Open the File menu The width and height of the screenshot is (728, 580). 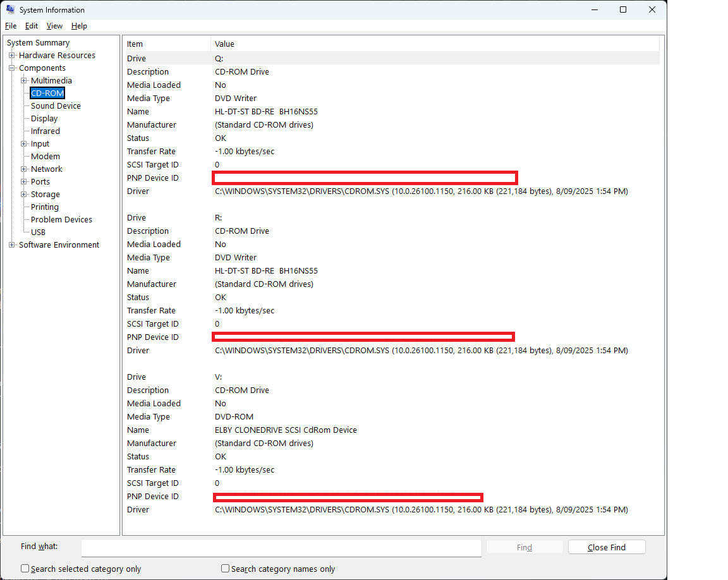click(11, 26)
